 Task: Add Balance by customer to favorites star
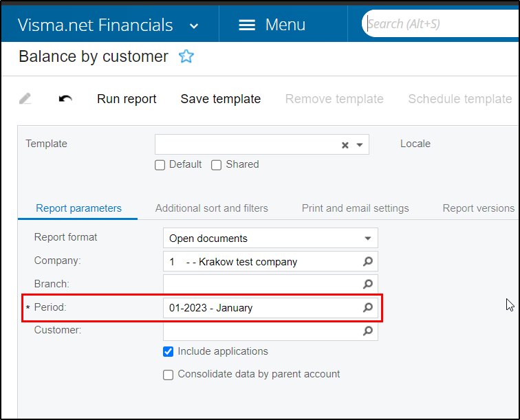pos(186,56)
